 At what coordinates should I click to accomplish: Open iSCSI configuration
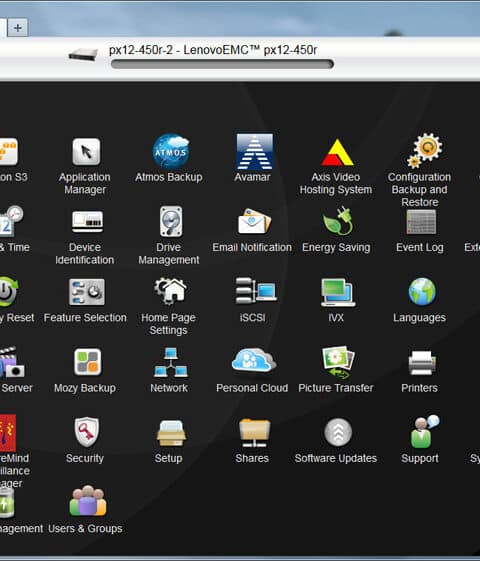[x=256, y=291]
